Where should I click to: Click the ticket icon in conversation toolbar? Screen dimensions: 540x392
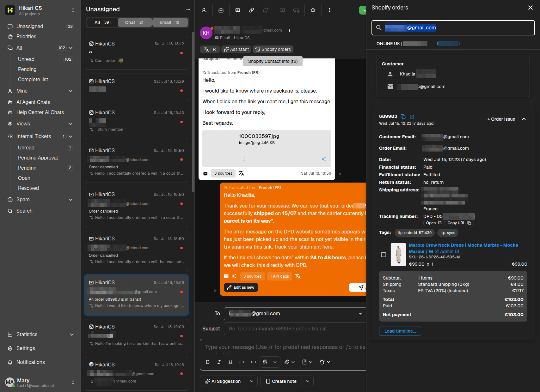(x=238, y=10)
